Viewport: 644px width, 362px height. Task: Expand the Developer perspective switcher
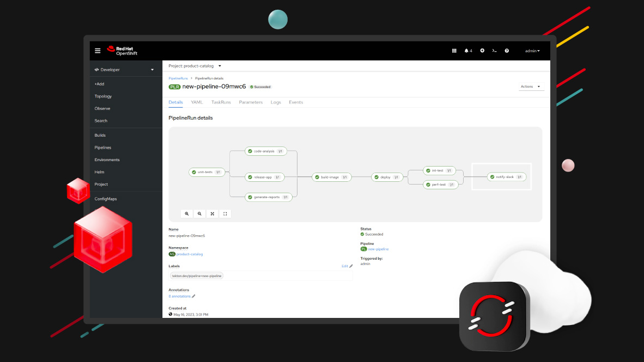125,70
